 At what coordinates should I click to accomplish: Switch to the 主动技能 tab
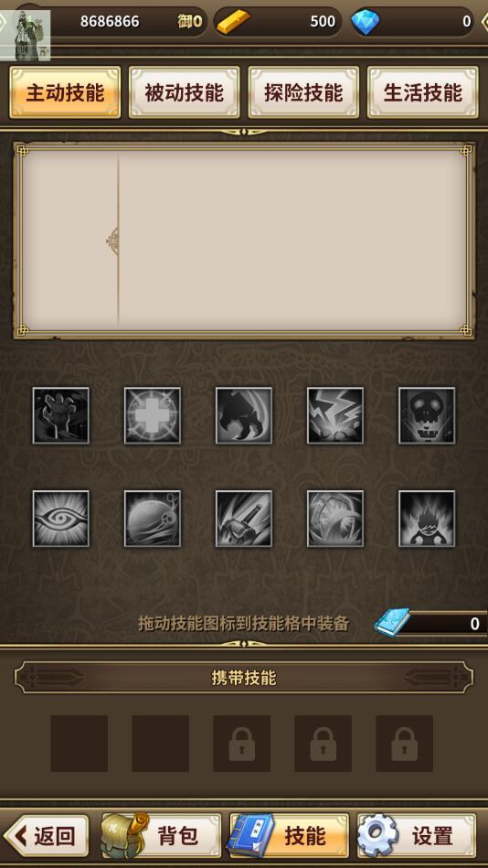pos(65,92)
